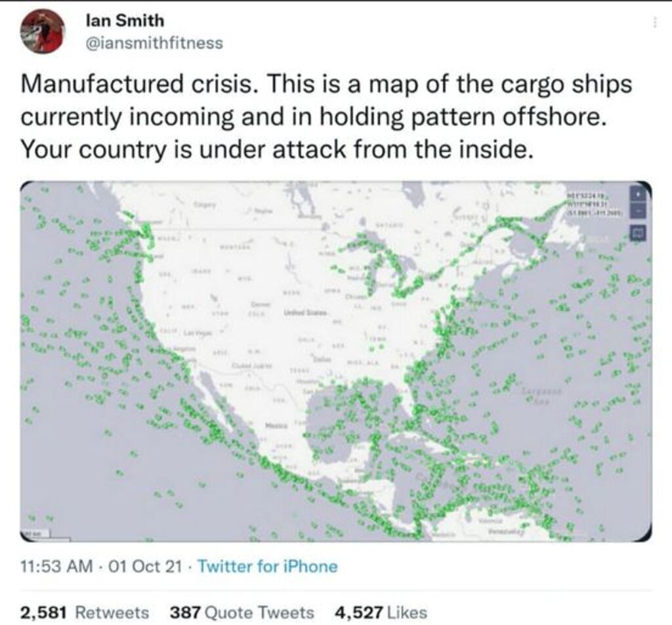This screenshot has height=625, width=672.
Task: Open the cargo ships map image
Action: 336,361
